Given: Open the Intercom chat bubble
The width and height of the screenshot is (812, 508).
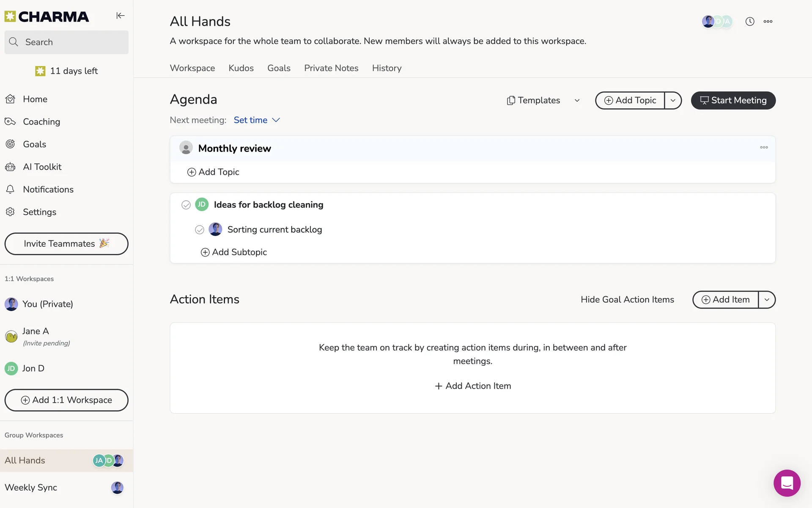Looking at the screenshot, I should [x=787, y=483].
